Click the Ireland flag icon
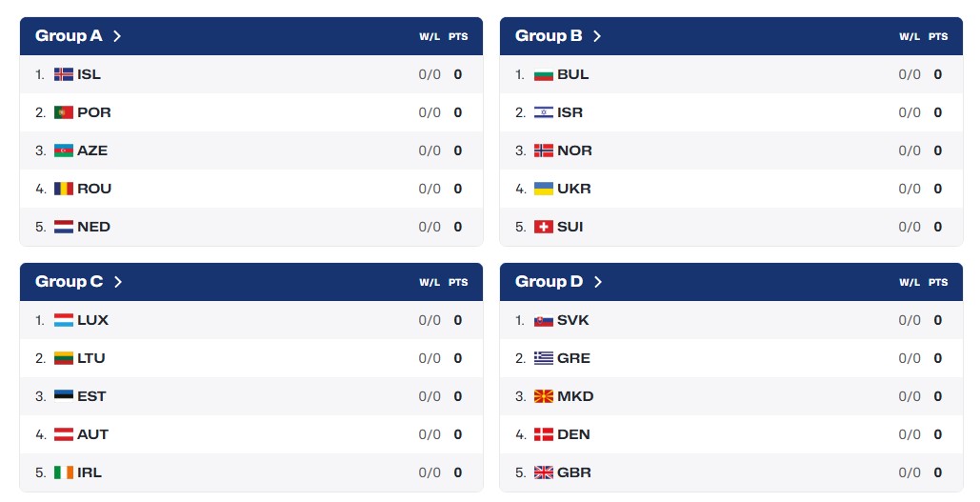Screen dimensions: 980x502 point(63,472)
